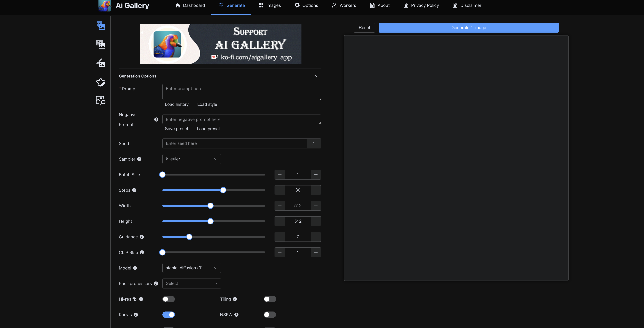The height and width of the screenshot is (328, 644).
Task: Open the Post-processors selector
Action: tap(191, 283)
